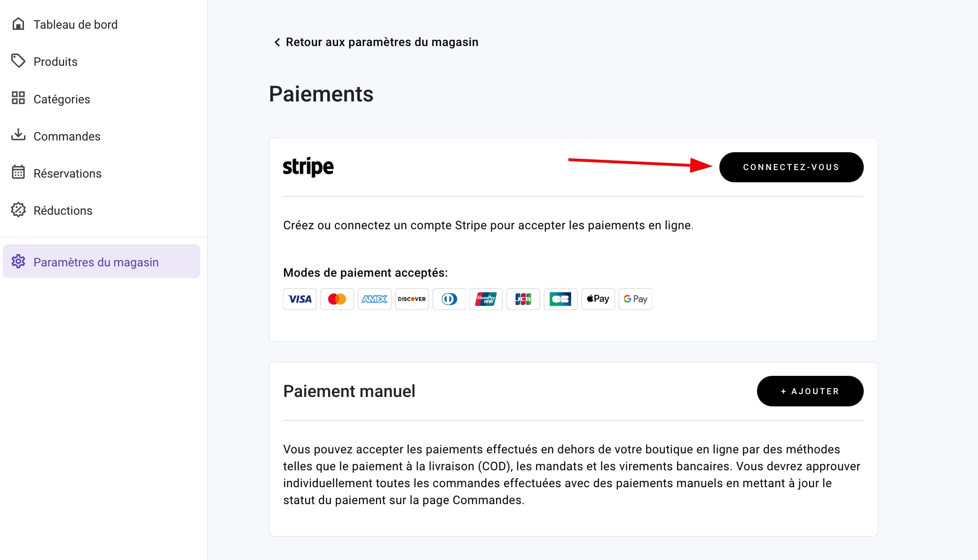Click the Google Pay icon
This screenshot has width=978, height=560.
635,299
